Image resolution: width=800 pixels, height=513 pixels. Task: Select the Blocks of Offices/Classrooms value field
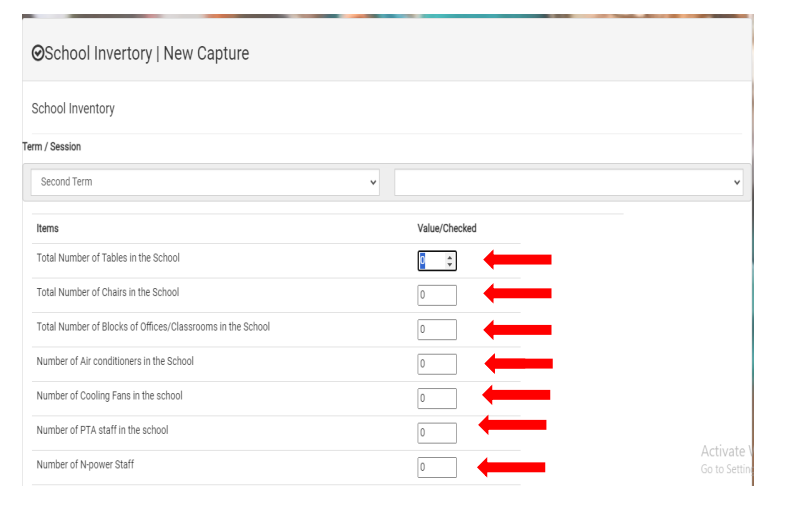click(x=437, y=330)
